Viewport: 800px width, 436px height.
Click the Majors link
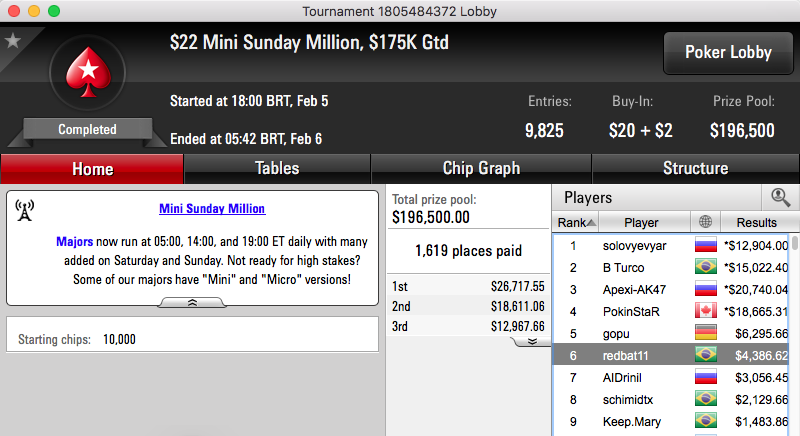74,242
